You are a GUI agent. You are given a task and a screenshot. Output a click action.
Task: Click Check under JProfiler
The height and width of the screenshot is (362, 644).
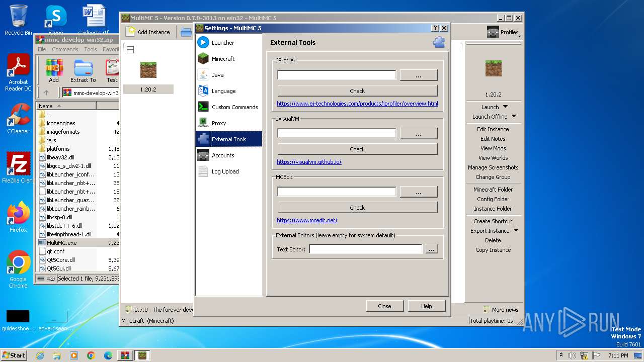pos(357,91)
